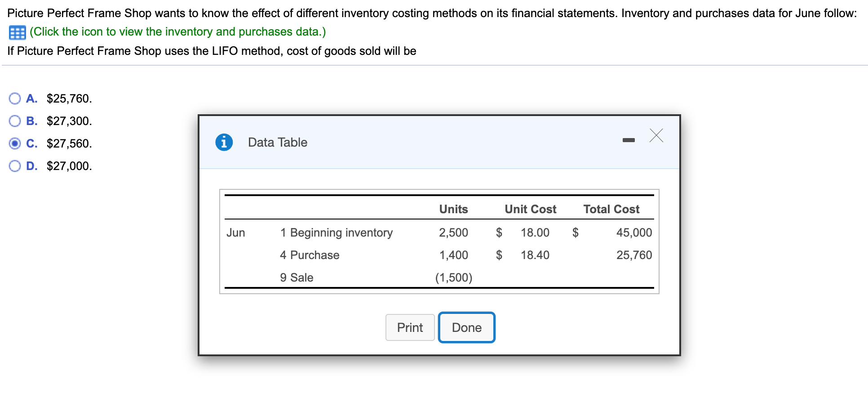Click the data table grid icon

click(17, 32)
